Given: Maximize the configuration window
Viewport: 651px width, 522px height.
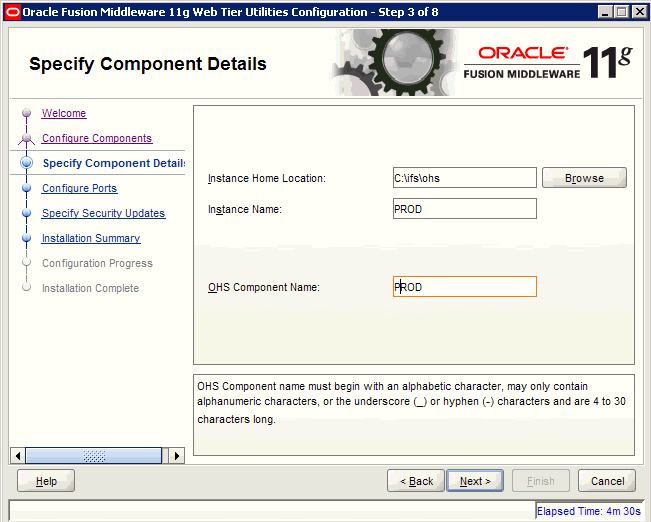Looking at the screenshot, I should click(x=622, y=12).
